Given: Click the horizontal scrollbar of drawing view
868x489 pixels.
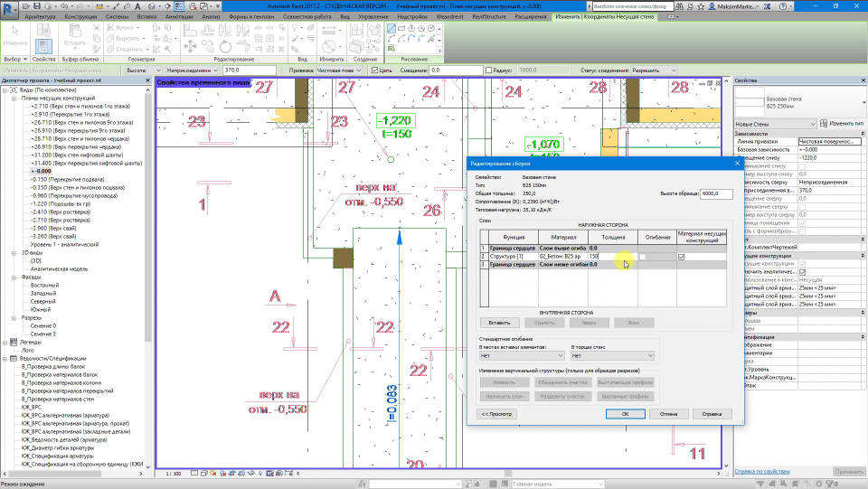Looking at the screenshot, I should point(506,474).
